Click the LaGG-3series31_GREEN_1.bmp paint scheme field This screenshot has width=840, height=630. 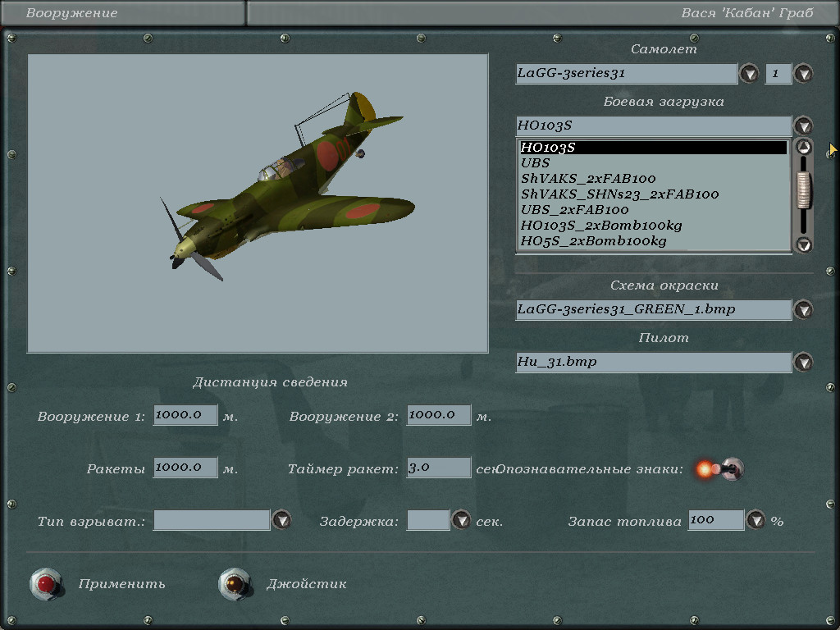point(654,309)
